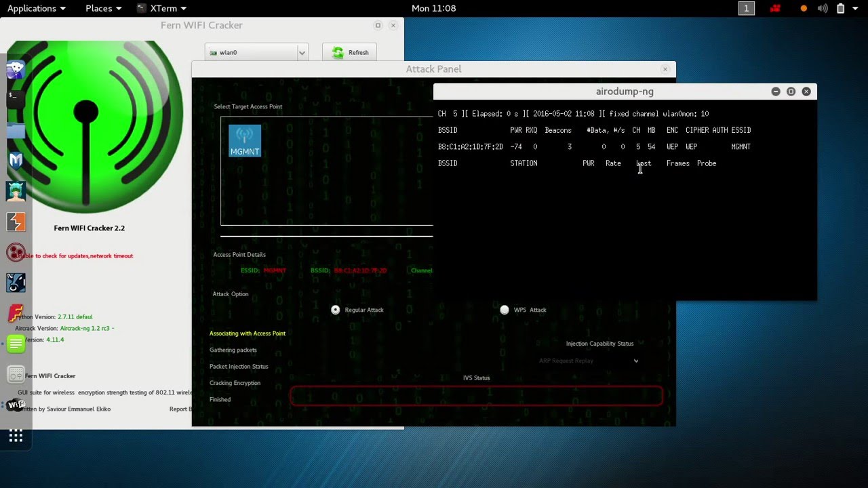Click the 'Injection Capability Status' label

(x=600, y=344)
